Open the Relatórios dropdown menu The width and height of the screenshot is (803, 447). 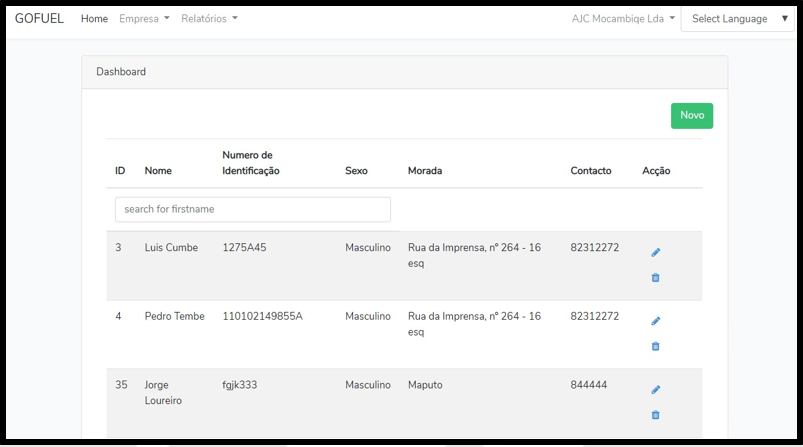(209, 19)
